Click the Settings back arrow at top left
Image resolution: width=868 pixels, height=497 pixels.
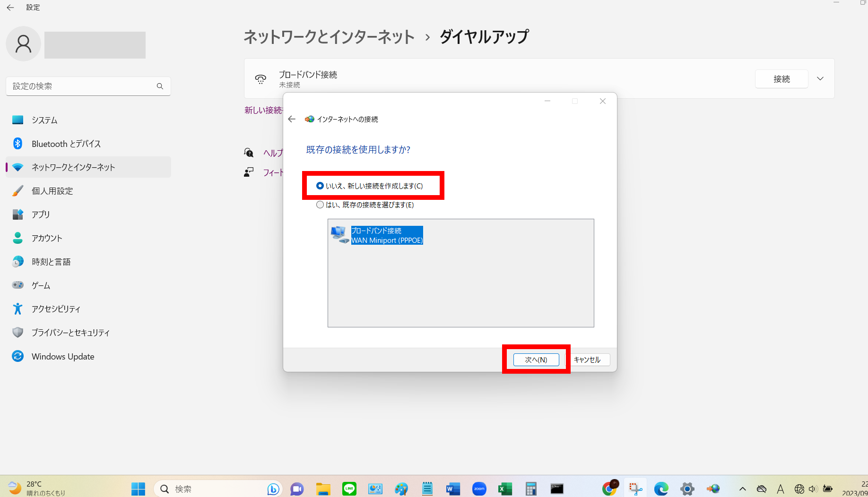tap(10, 8)
